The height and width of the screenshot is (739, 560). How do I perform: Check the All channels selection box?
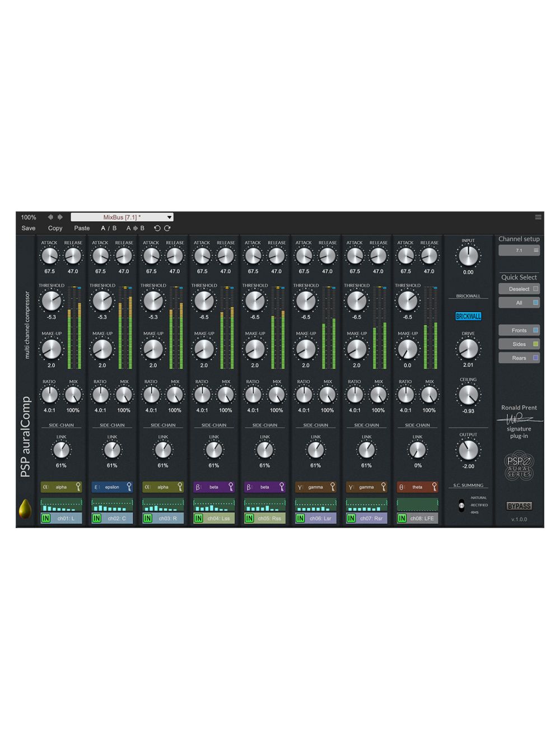[535, 302]
